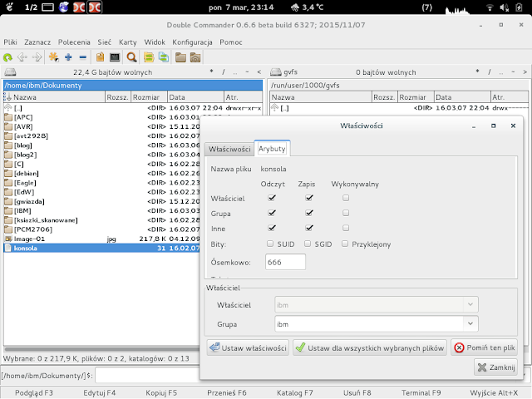Click the left panel horizontal scrollbar

[x=101, y=349]
